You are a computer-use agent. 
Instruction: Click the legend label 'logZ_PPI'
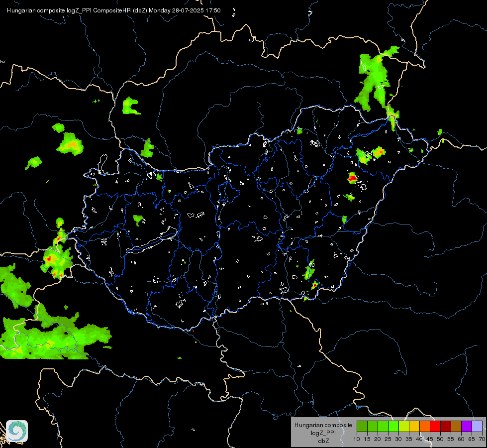tap(323, 433)
